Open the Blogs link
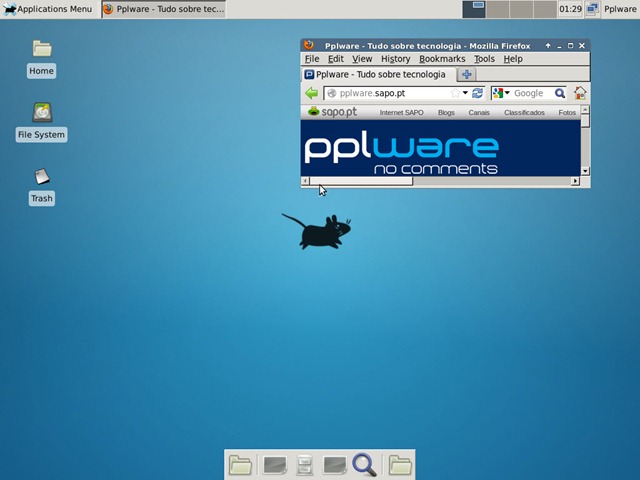 tap(446, 112)
